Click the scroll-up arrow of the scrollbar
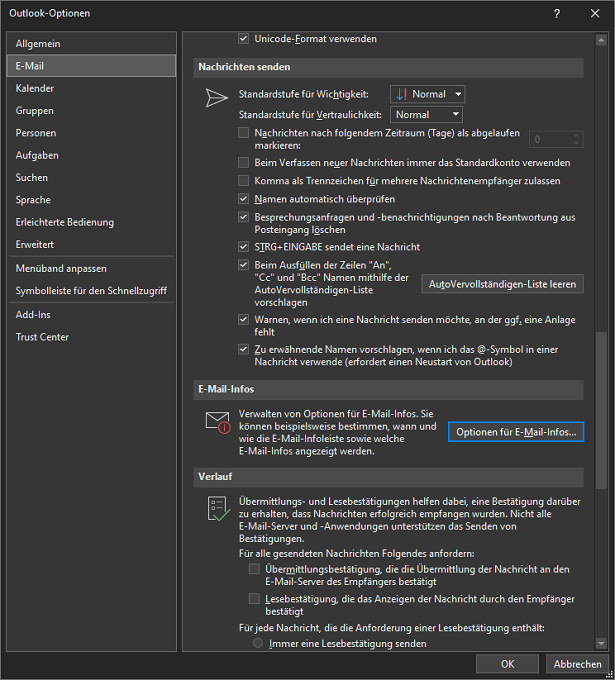The width and height of the screenshot is (615, 680). pyautogui.click(x=601, y=40)
